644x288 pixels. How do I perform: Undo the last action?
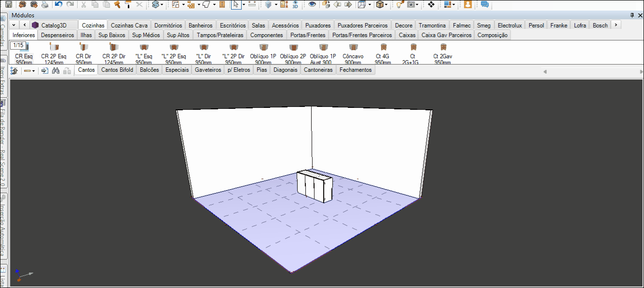(58, 4)
